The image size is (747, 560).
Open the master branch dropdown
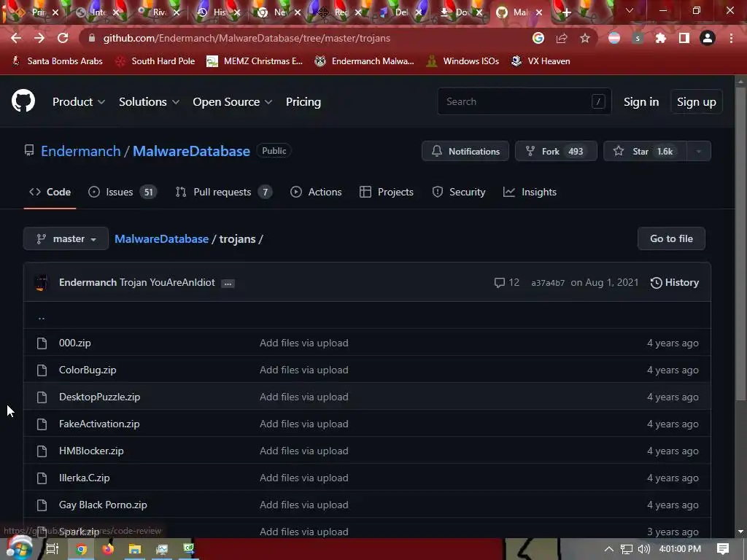click(x=66, y=238)
